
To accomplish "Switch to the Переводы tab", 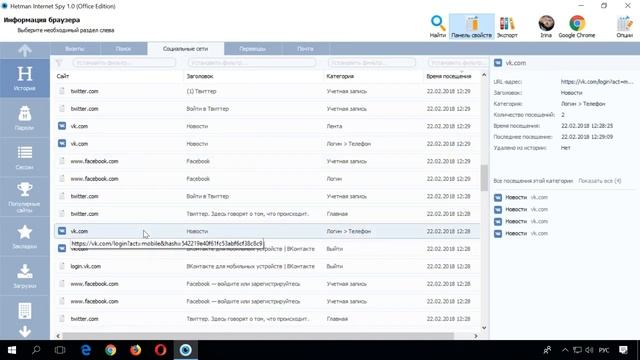I will click(253, 49).
